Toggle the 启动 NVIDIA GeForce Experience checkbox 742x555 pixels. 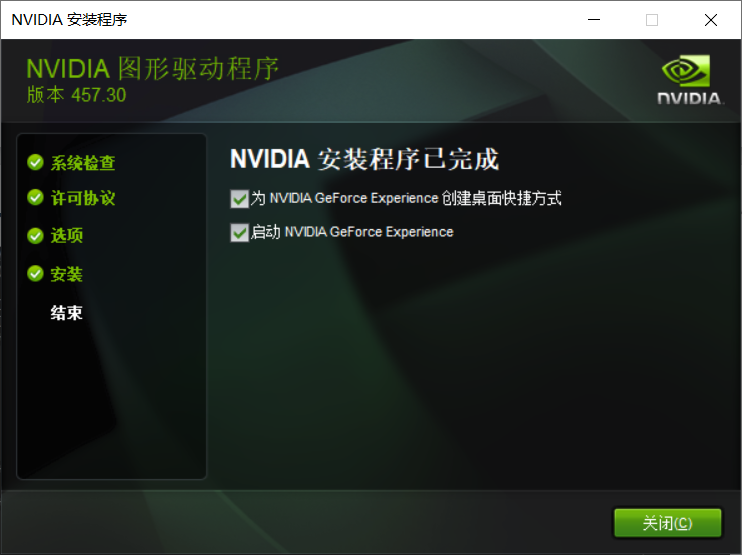[239, 233]
